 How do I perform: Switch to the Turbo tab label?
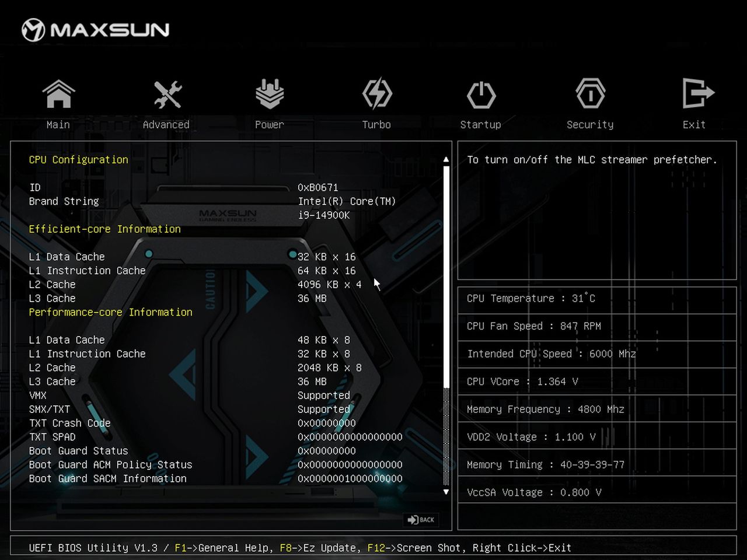(x=376, y=124)
